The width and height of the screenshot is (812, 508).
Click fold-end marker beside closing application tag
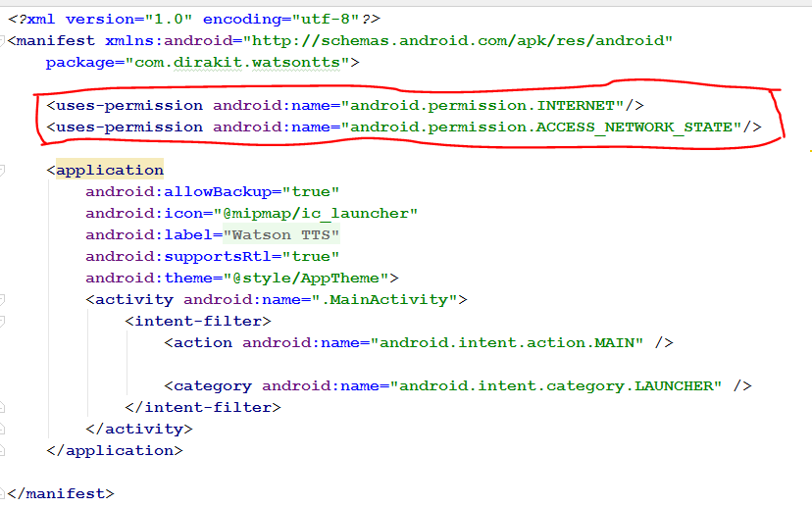[3, 450]
